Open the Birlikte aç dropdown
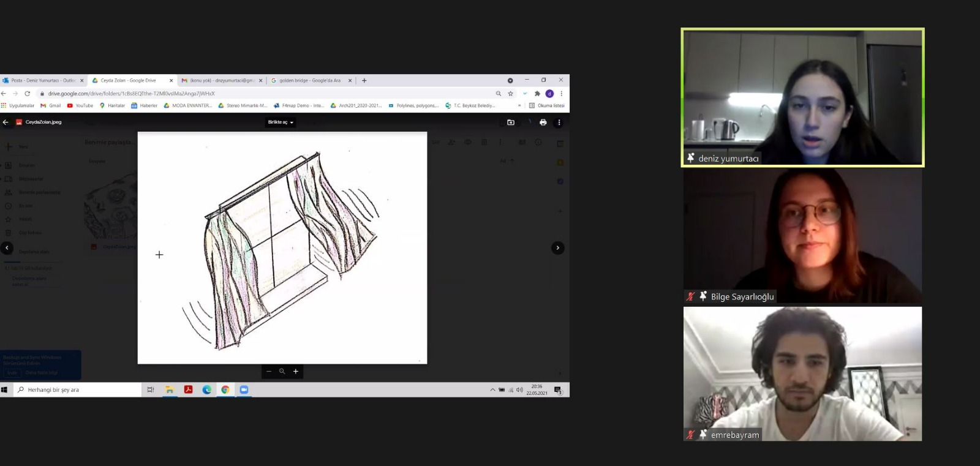Image resolution: width=980 pixels, height=466 pixels. [x=281, y=122]
